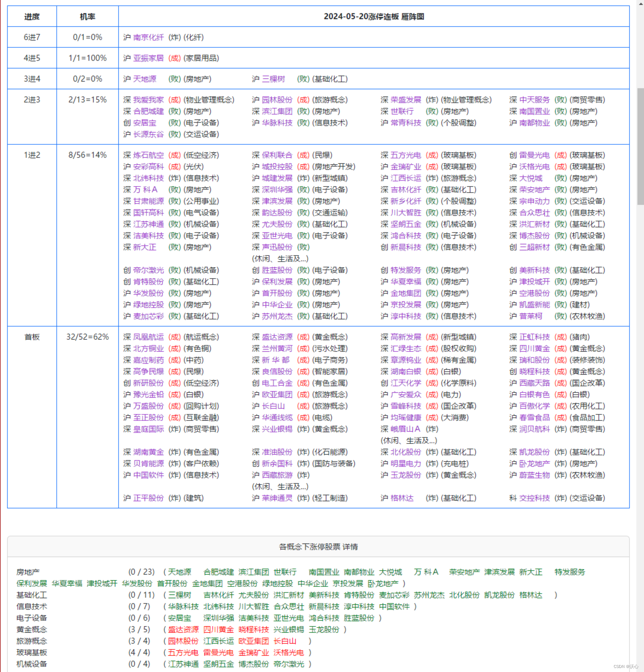Click 卧龙地产 in the 首板 row
The width and height of the screenshot is (644, 672).
534,463
